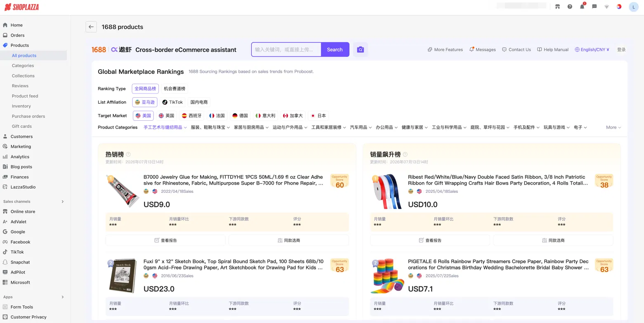This screenshot has width=644, height=323.
Task: Select 美国 target market
Action: coord(143,116)
